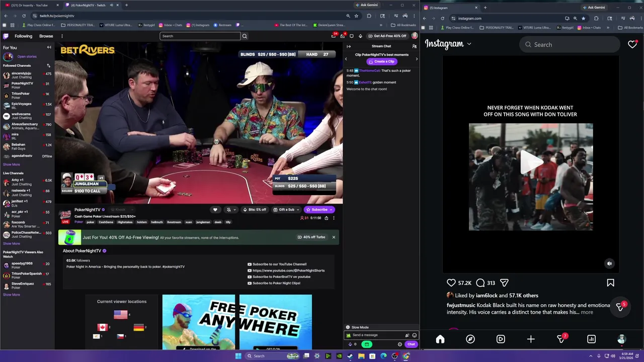Collapse the Stream Chat panel arrow
This screenshot has width=644, height=362.
348,46
